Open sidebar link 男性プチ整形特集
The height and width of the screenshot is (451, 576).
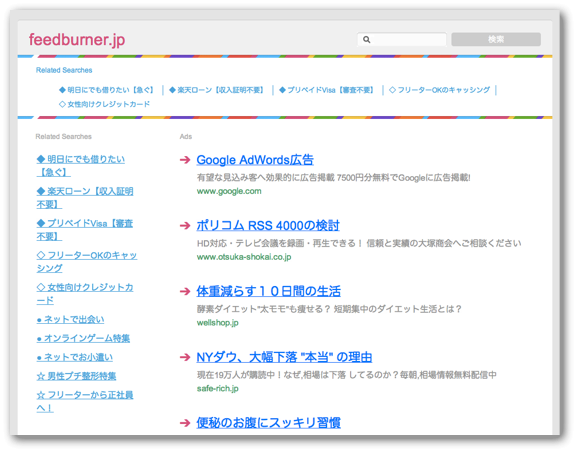coord(76,376)
